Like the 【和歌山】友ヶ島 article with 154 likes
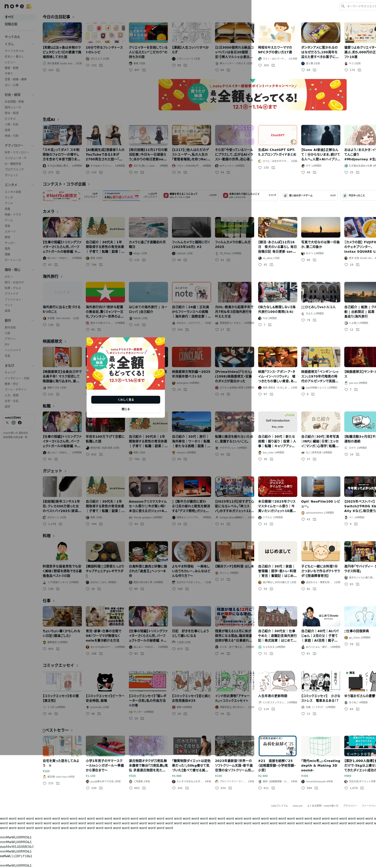The image size is (376, 868). coord(45,70)
